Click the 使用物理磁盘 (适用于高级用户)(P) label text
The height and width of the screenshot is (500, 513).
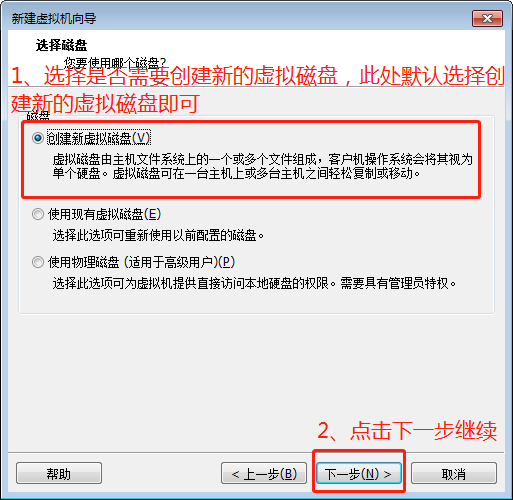click(141, 262)
